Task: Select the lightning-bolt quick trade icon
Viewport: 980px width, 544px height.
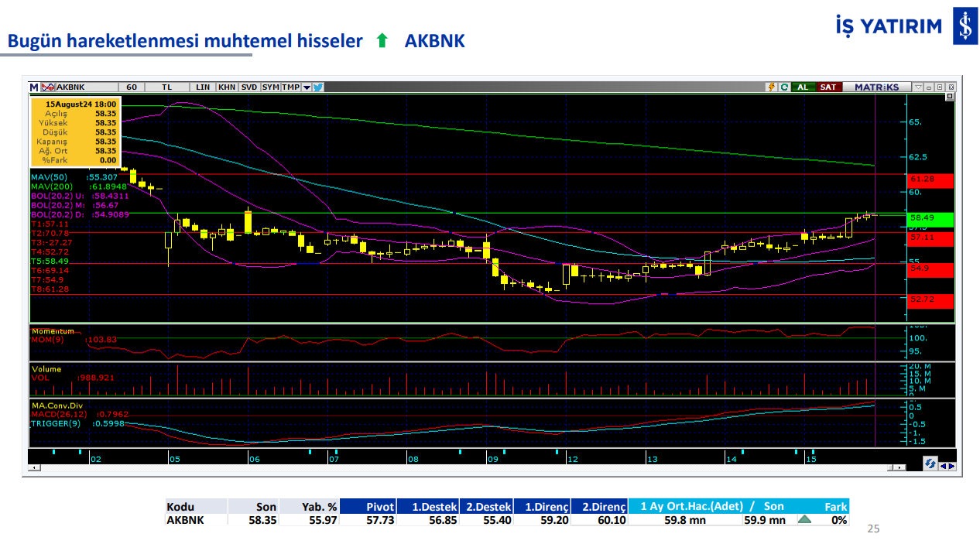Action: click(771, 87)
